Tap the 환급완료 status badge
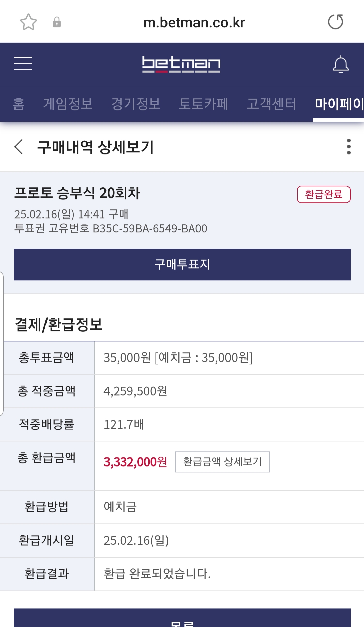This screenshot has height=627, width=364. pyautogui.click(x=323, y=194)
